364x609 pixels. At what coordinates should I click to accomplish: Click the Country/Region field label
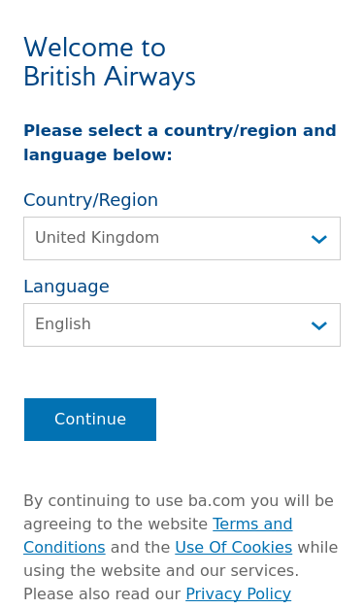coord(91,200)
